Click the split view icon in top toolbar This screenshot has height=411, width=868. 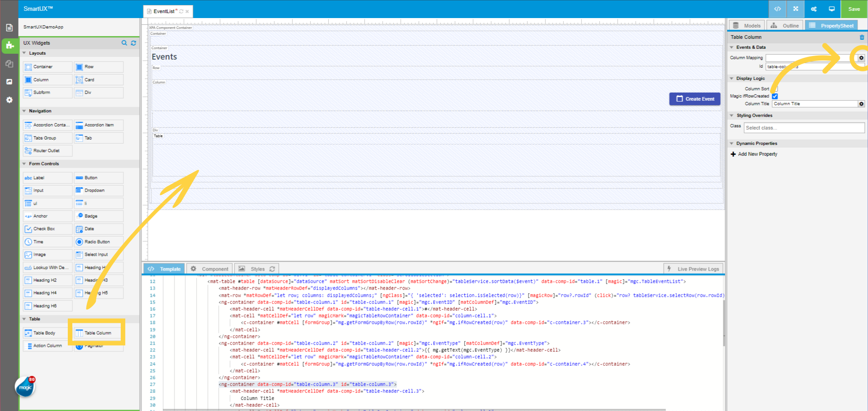[795, 9]
